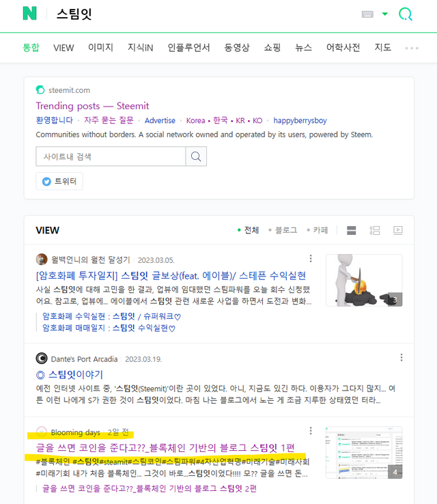Click the 월백언니 post snippet text
The height and width of the screenshot is (504, 437).
point(173,295)
